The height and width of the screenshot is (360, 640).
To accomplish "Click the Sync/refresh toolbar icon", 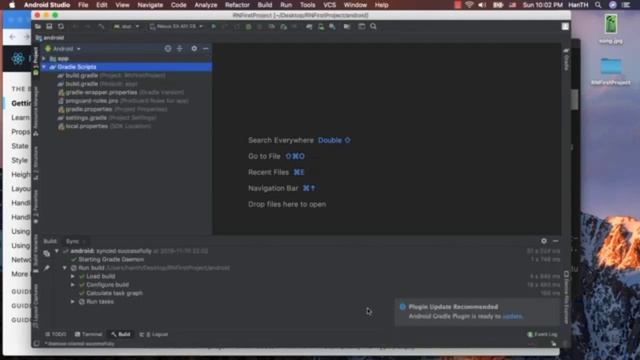I will pos(61,27).
